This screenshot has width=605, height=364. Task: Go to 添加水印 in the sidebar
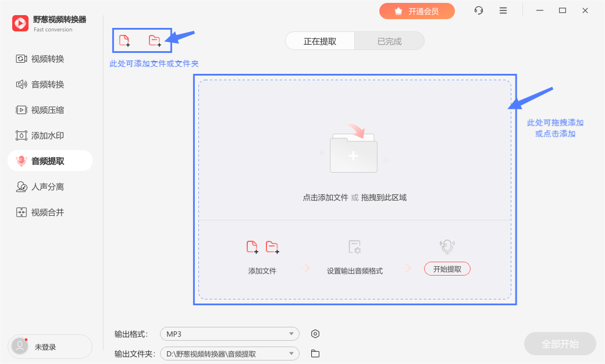pyautogui.click(x=40, y=135)
